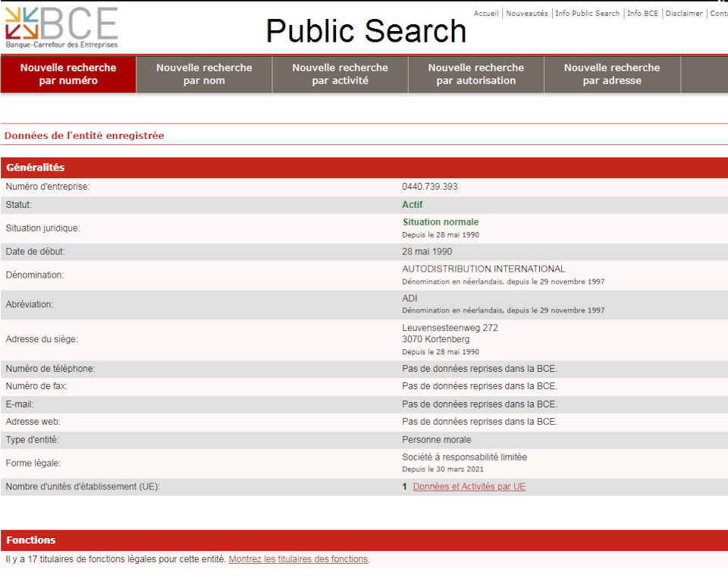This screenshot has width=728, height=588.
Task: Open Nouveautés link
Action: click(527, 14)
